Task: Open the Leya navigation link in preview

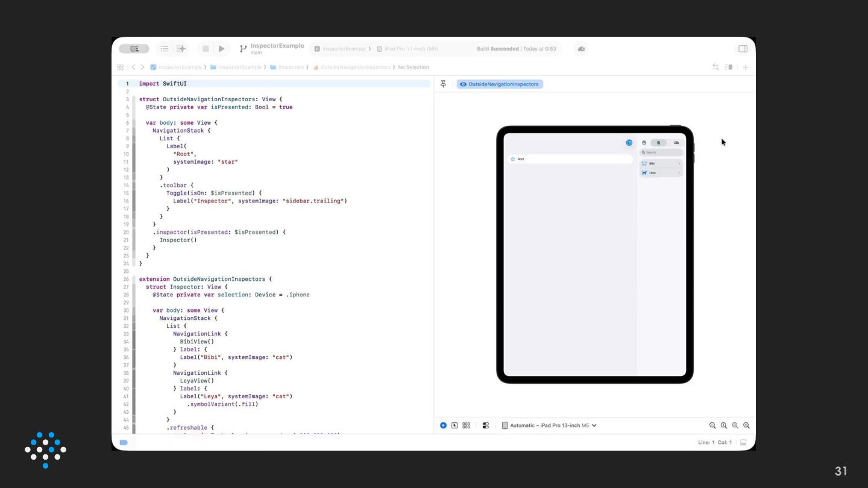Action: (x=661, y=173)
